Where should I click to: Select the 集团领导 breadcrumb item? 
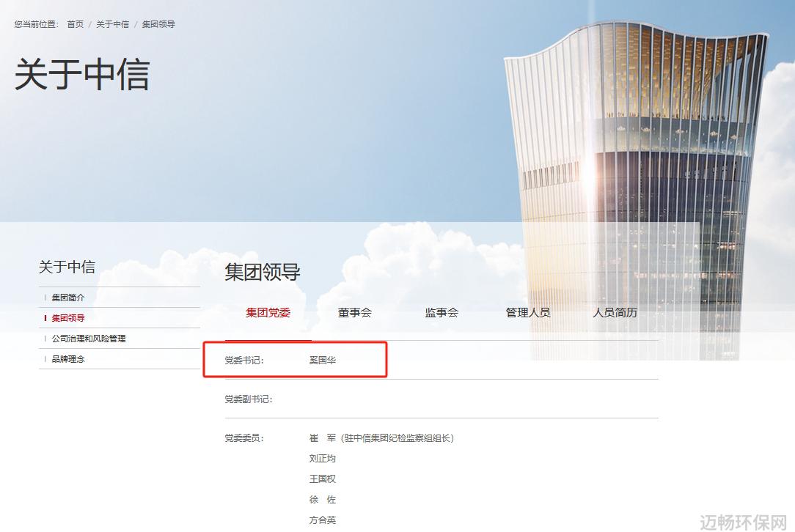tap(158, 24)
